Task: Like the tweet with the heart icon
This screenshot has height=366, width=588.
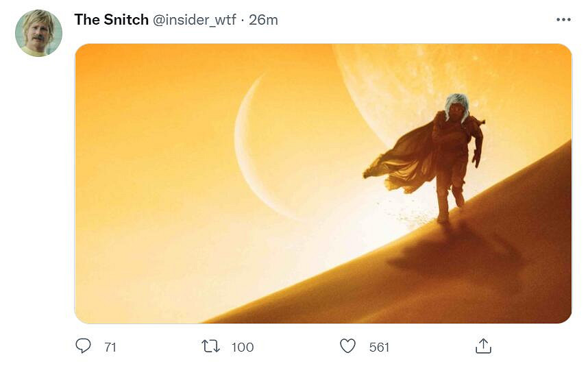Action: coord(348,346)
